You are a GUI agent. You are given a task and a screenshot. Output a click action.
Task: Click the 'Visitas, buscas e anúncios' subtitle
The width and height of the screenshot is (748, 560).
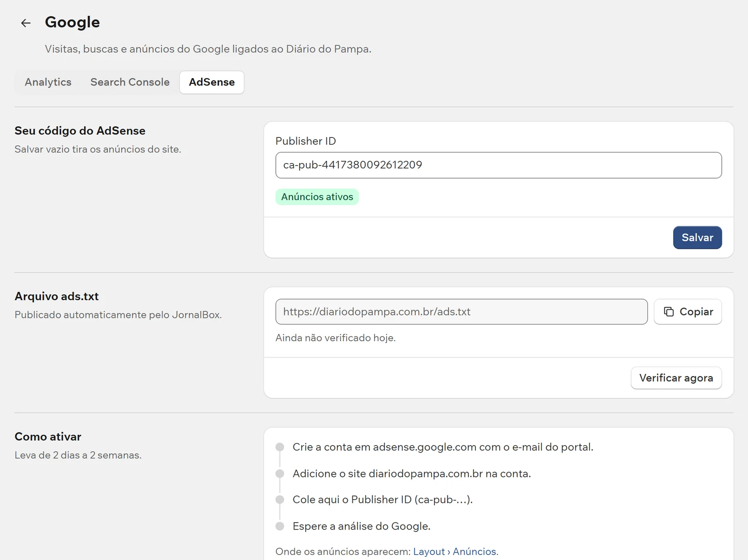point(208,49)
